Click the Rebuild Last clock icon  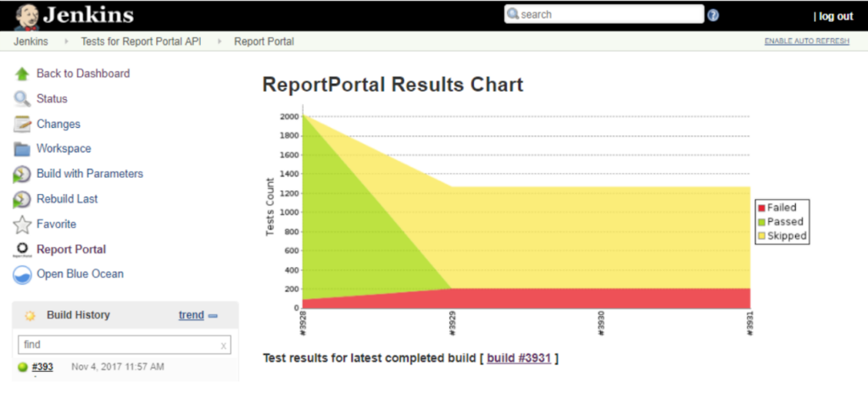tap(22, 199)
